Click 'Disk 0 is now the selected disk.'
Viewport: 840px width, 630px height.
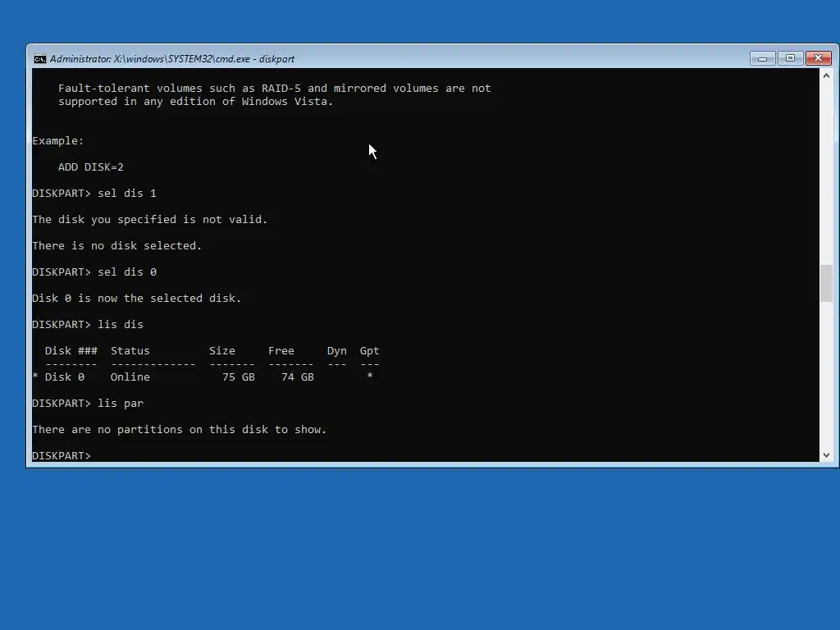tap(137, 299)
